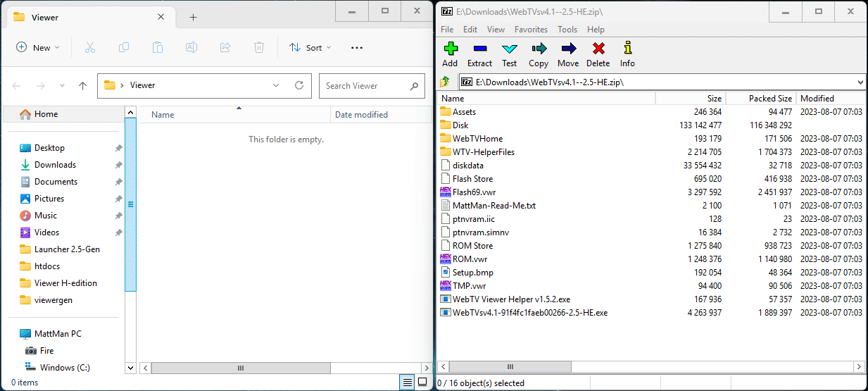Switch to details view in Explorer status bar
Viewport: 868px width, 391px height.
click(x=407, y=382)
